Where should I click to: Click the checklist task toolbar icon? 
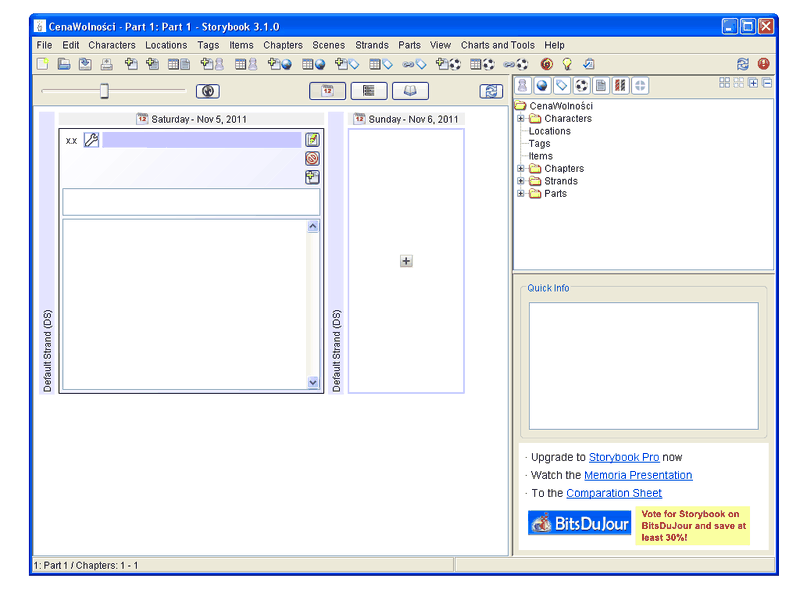589,64
